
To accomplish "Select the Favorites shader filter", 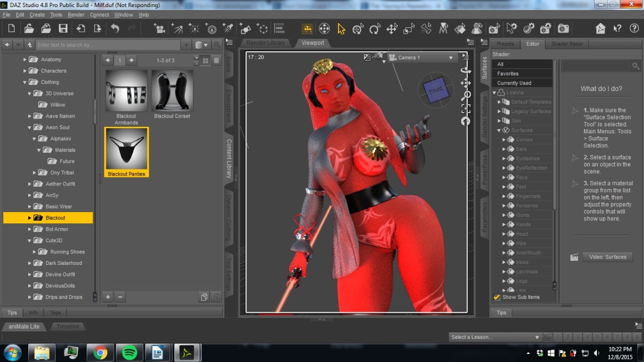I will 522,73.
